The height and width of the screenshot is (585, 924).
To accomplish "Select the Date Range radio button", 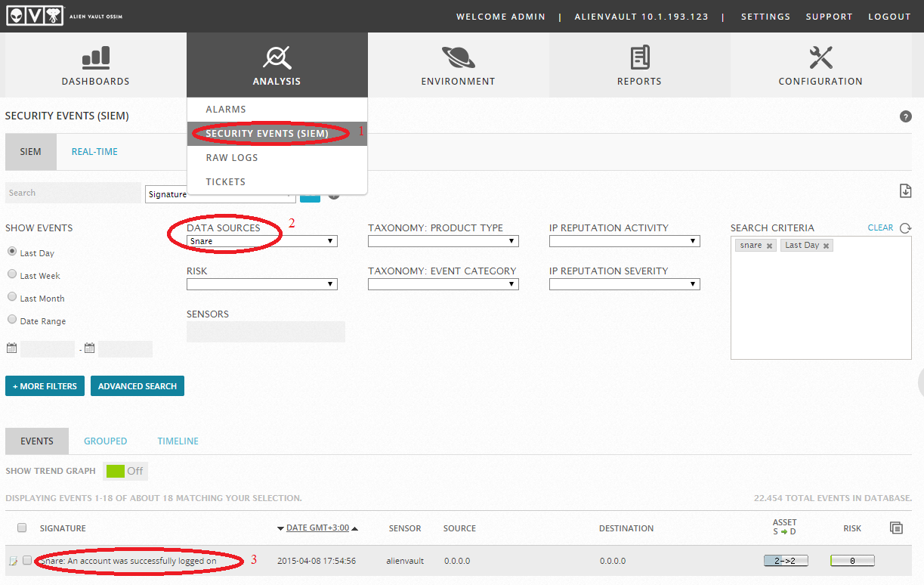I will pos(11,320).
